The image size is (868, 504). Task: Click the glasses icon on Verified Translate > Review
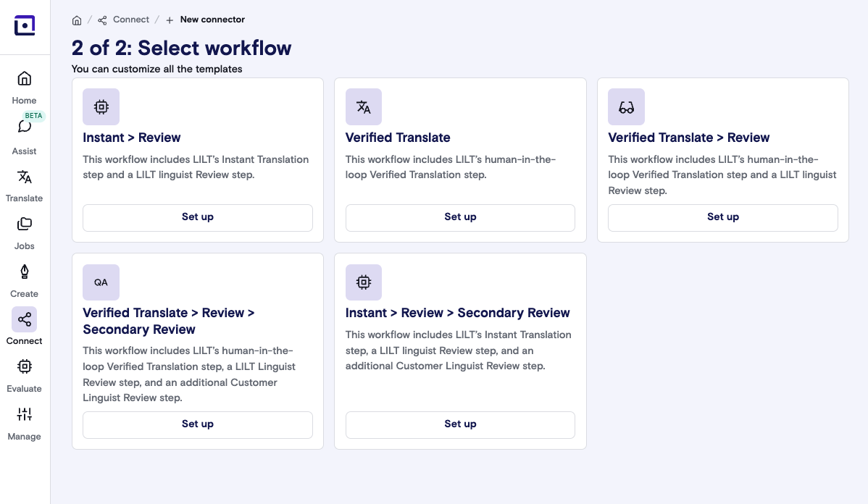pyautogui.click(x=626, y=106)
